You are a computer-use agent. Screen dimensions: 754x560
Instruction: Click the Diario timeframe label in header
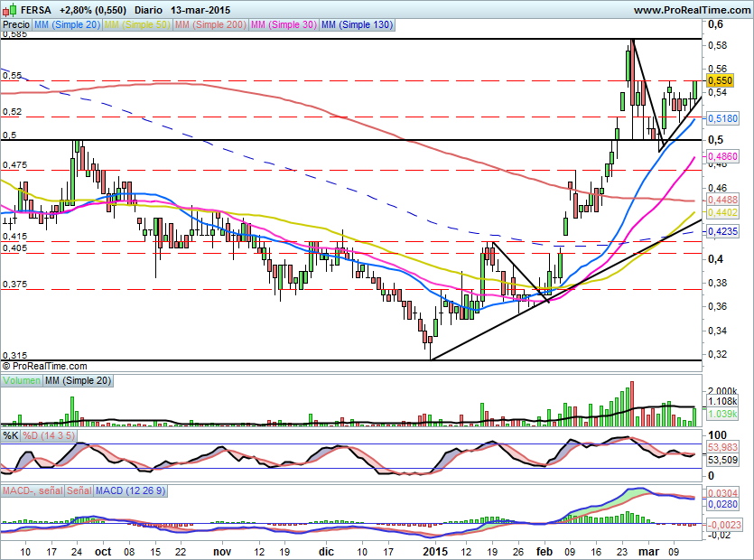(x=149, y=10)
